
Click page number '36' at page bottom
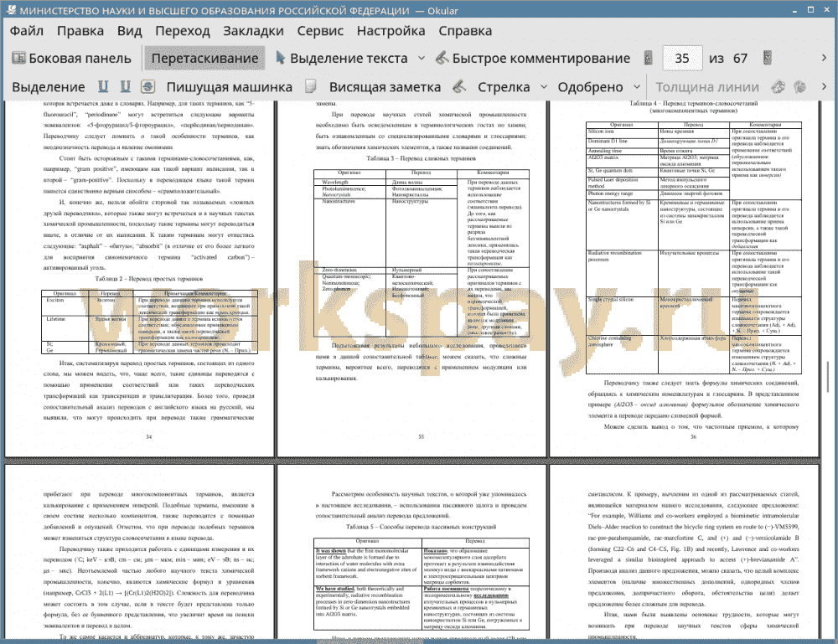coord(693,437)
